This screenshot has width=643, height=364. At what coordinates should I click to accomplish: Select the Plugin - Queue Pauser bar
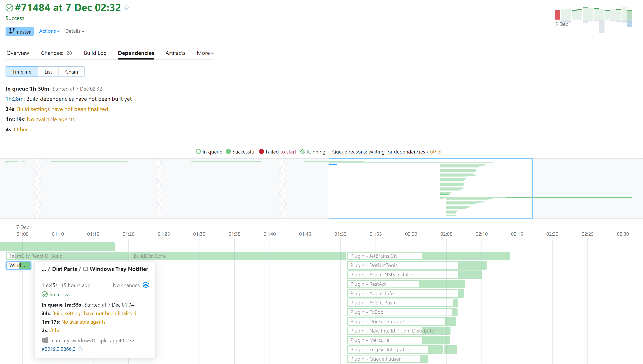[388, 359]
